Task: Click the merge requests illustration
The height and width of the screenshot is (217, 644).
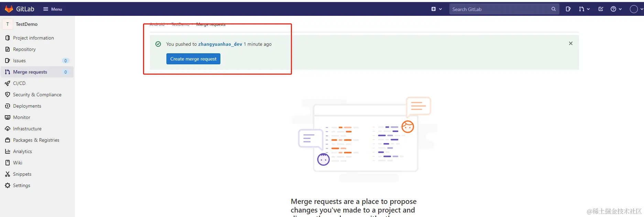Action: [364, 139]
